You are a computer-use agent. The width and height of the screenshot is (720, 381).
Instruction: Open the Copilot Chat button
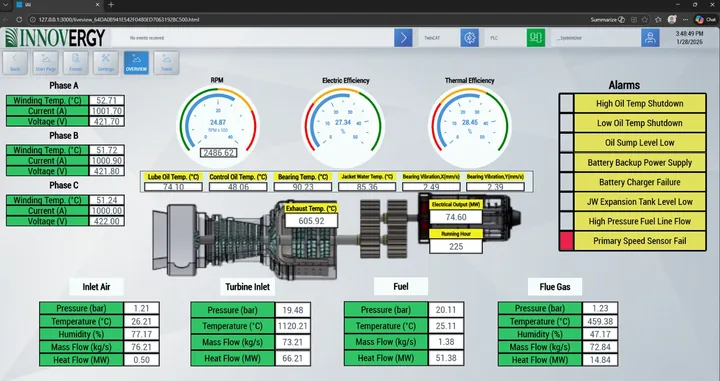[705, 19]
